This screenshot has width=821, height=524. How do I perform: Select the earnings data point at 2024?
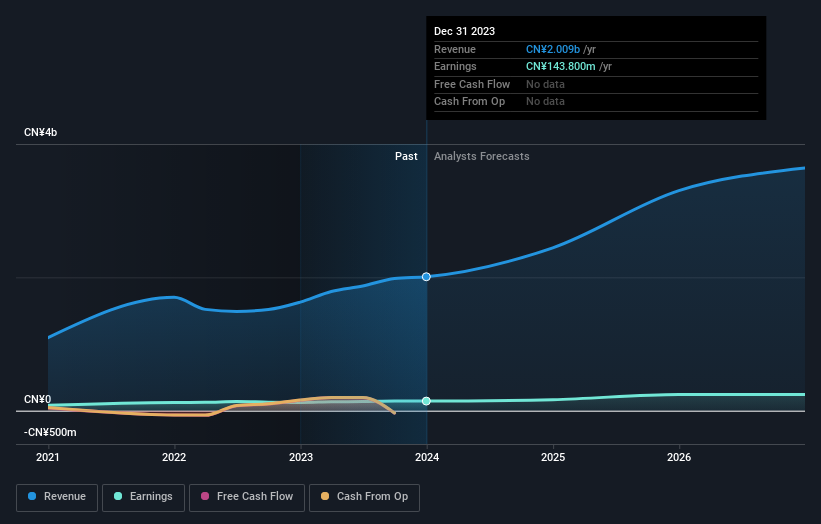point(426,401)
